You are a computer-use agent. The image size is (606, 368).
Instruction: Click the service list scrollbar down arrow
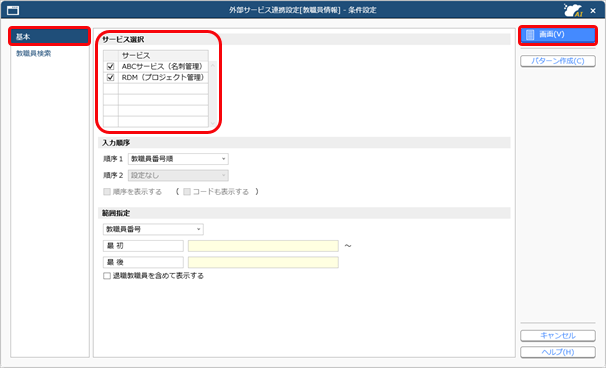coord(213,123)
